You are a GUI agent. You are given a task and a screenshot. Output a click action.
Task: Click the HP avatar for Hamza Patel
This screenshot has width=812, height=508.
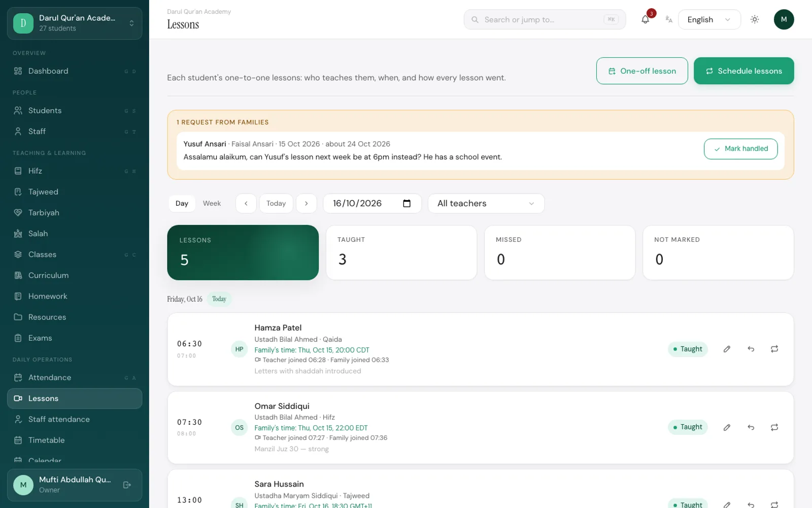click(x=239, y=349)
